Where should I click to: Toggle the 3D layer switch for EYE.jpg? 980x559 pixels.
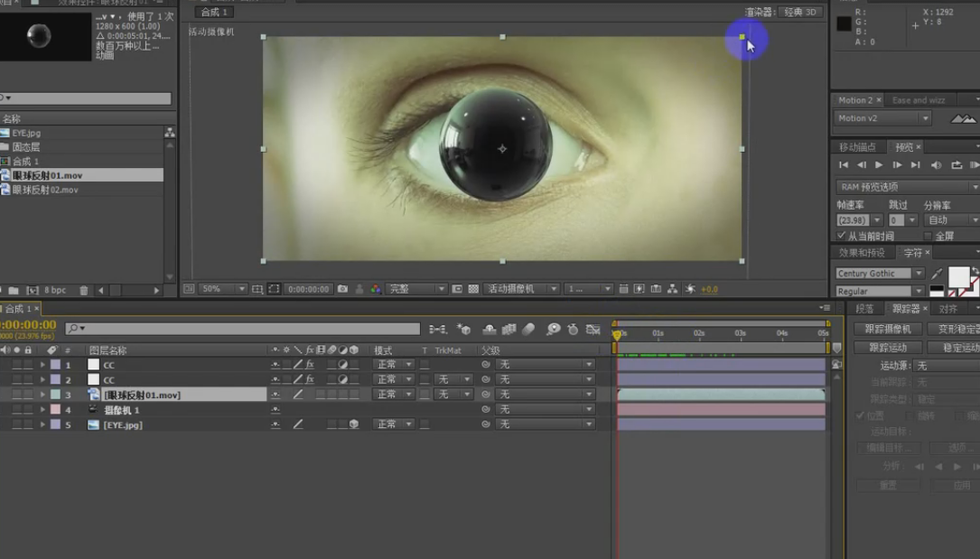click(354, 424)
